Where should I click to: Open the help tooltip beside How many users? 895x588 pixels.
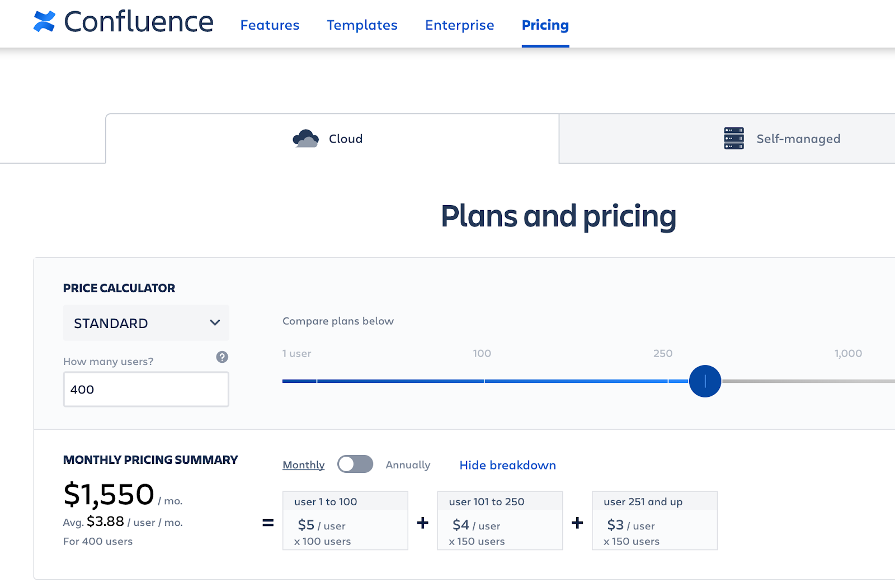(222, 357)
